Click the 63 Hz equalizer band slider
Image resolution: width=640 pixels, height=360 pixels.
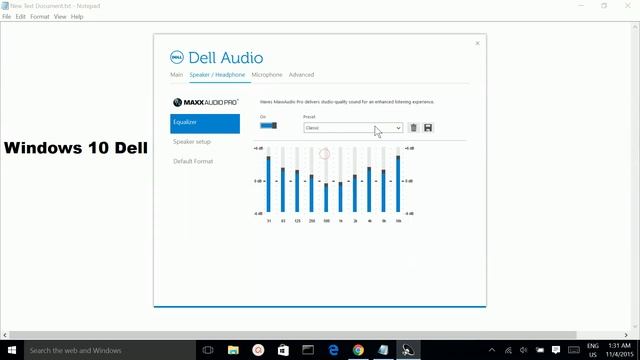[x=283, y=180]
